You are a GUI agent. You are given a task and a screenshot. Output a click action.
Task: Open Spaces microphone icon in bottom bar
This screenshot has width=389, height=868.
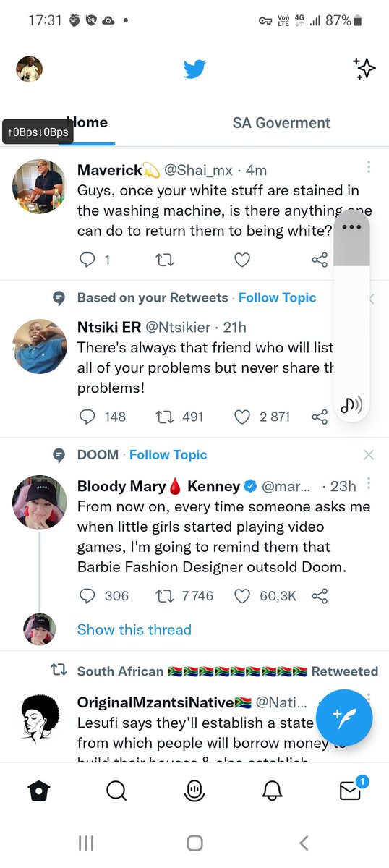tap(194, 791)
